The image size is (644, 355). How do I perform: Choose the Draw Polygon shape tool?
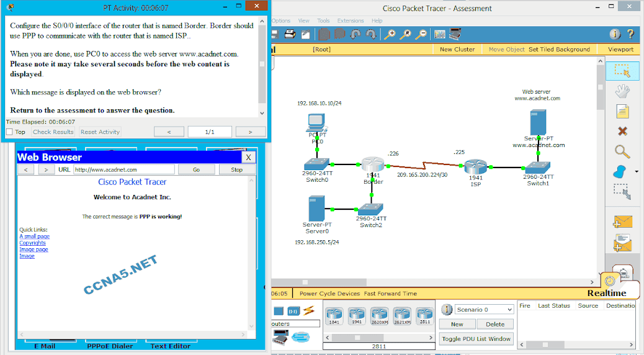click(x=619, y=171)
